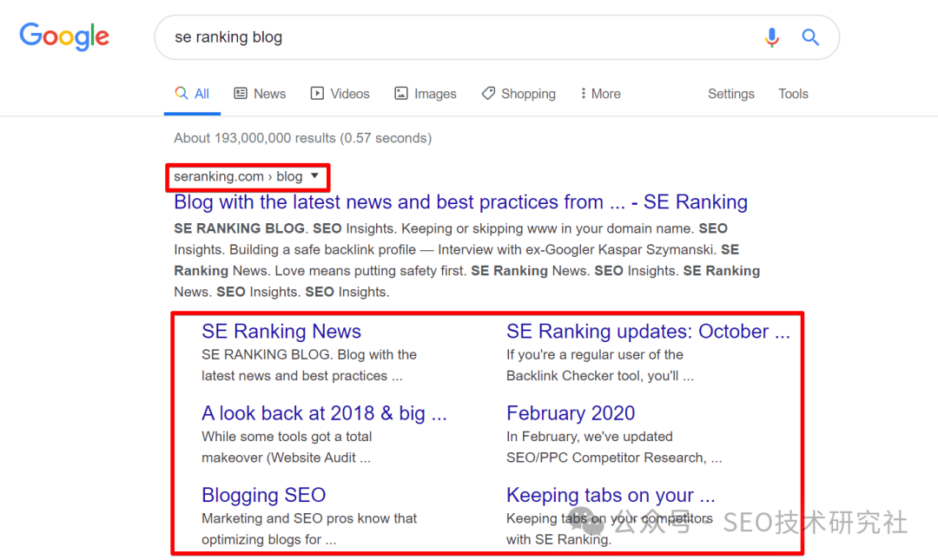Submit search with magnifier icon
938x560 pixels.
tap(810, 37)
